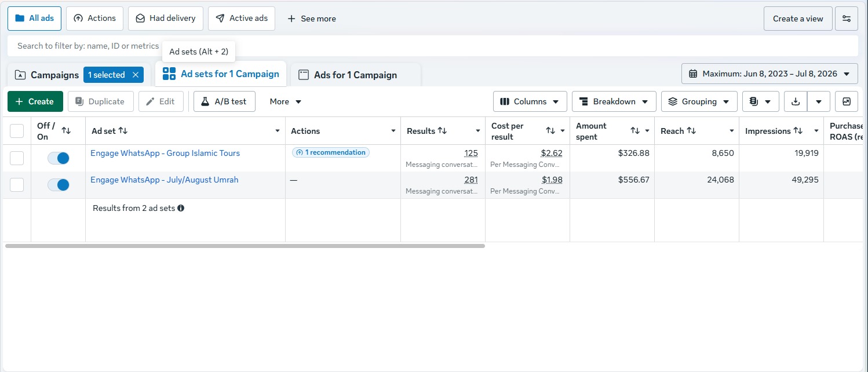Open Amount spent column options caret

[647, 131]
